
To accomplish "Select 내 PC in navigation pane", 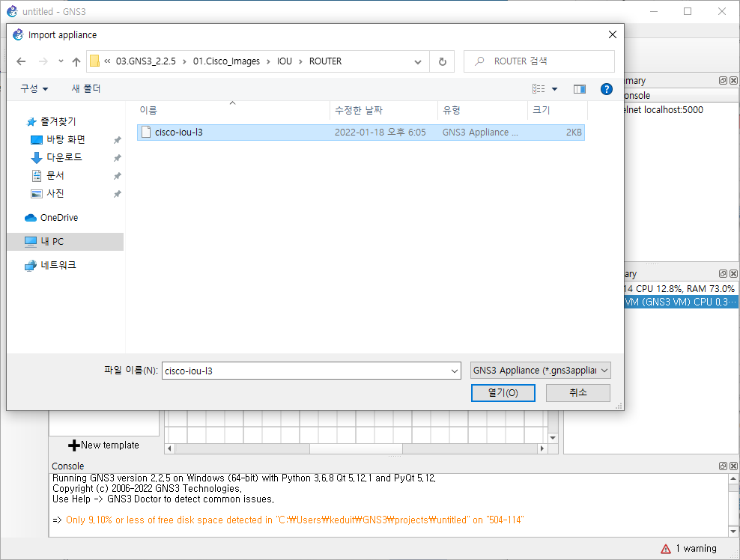I will tap(66, 242).
